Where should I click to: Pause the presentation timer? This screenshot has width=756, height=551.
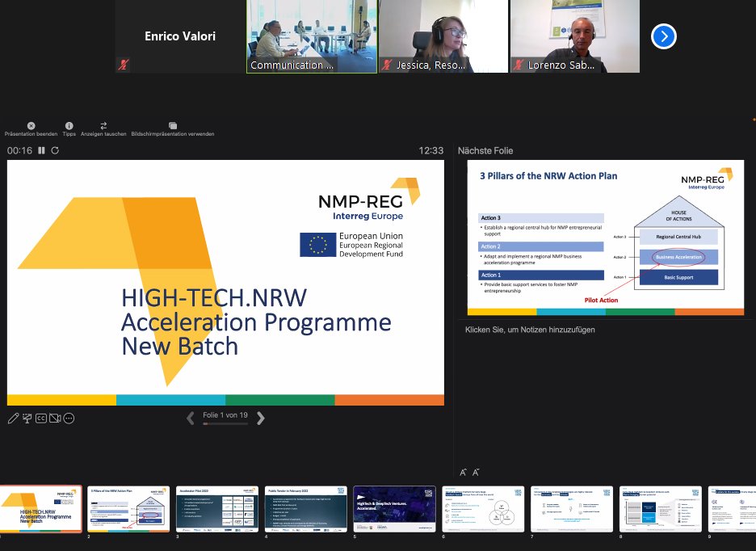pyautogui.click(x=41, y=150)
